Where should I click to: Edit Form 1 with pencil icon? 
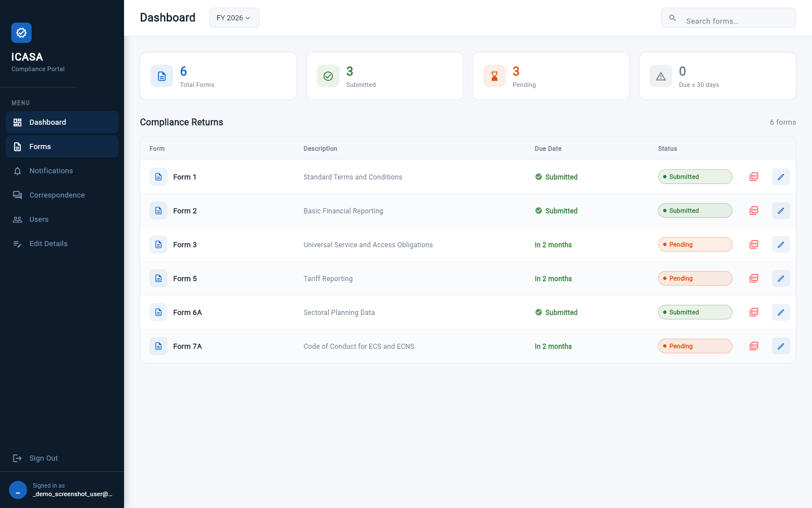tap(781, 177)
